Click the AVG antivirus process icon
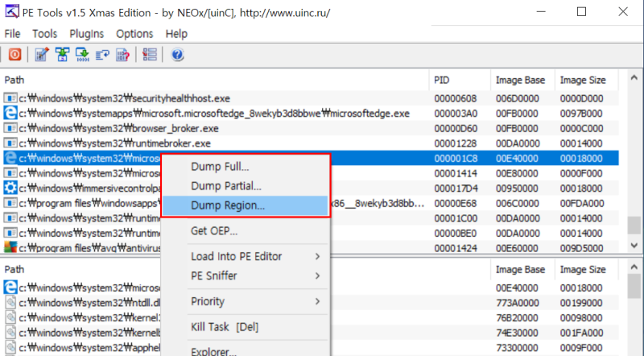This screenshot has height=356, width=644. [10, 247]
